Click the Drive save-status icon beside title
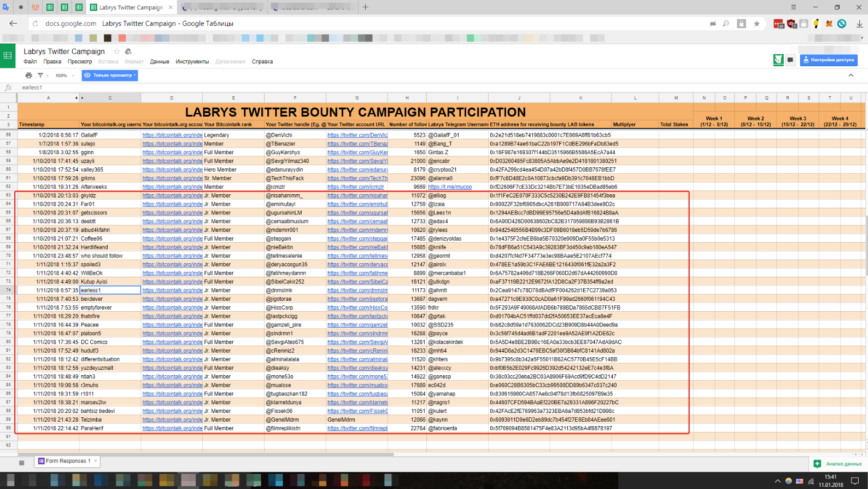This screenshot has height=489, width=868. (x=128, y=51)
